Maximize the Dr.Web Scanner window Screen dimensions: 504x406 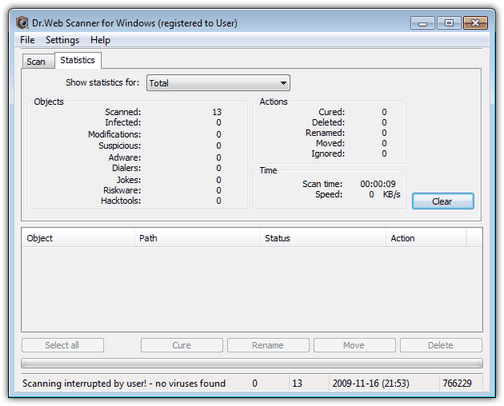tap(449, 23)
